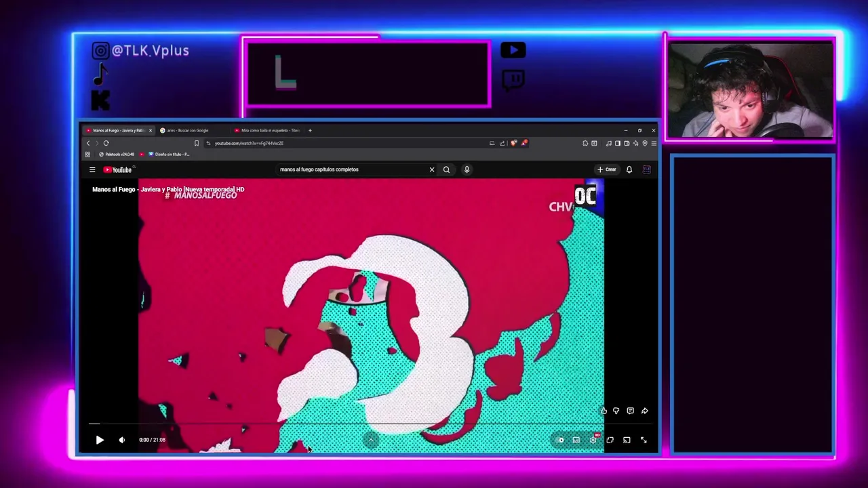The image size is (868, 488).
Task: Toggle the autoplay switch in the player
Action: point(561,440)
